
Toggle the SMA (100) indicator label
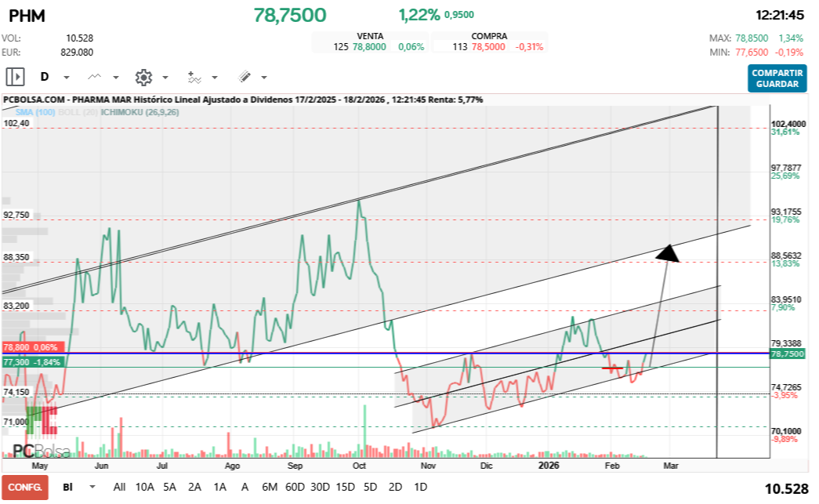tap(35, 112)
